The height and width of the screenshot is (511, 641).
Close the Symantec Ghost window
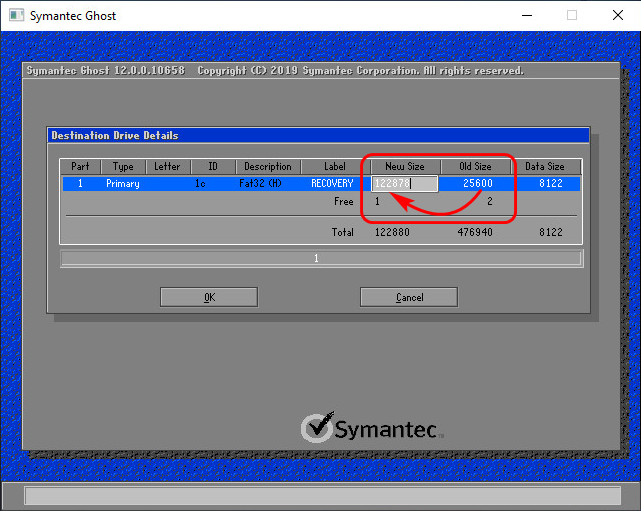[x=618, y=16]
